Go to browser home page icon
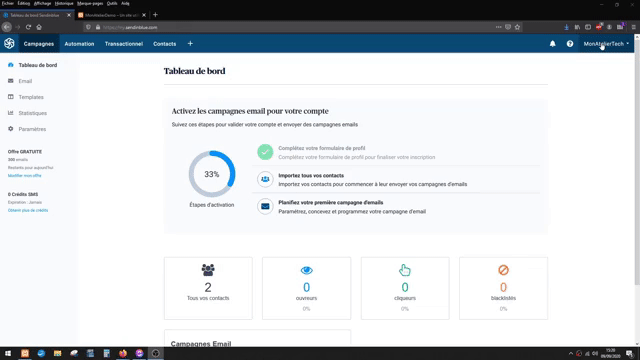 [x=39, y=27]
